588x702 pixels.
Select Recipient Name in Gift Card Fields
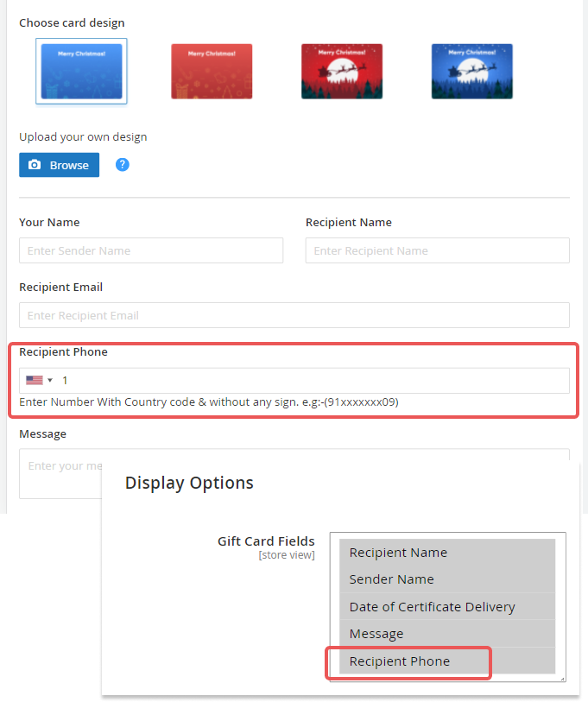[x=446, y=553]
